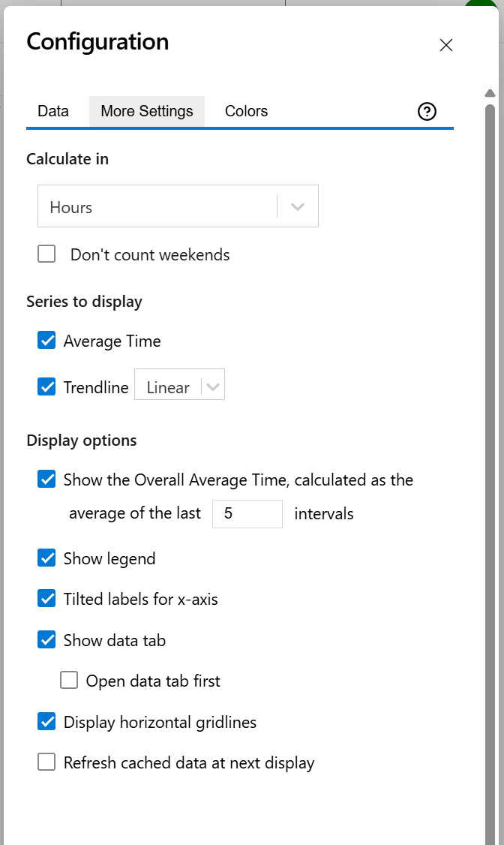Disable the Average Time series
Image resolution: width=504 pixels, height=845 pixels.
[x=46, y=340]
